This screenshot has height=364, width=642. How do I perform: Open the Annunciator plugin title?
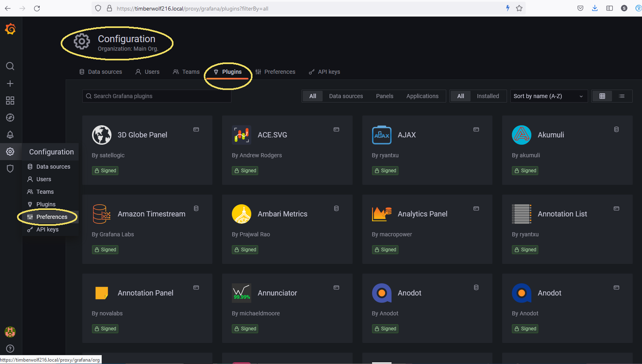[277, 293]
